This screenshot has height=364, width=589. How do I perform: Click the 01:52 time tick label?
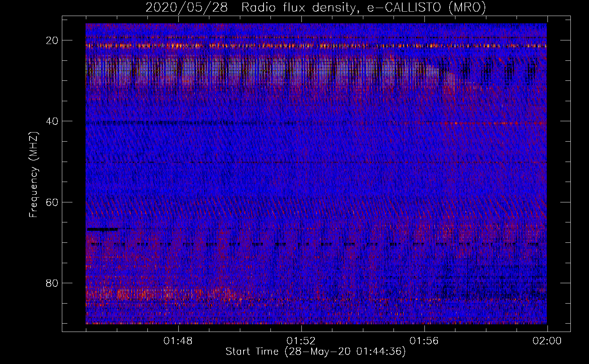coord(301,341)
